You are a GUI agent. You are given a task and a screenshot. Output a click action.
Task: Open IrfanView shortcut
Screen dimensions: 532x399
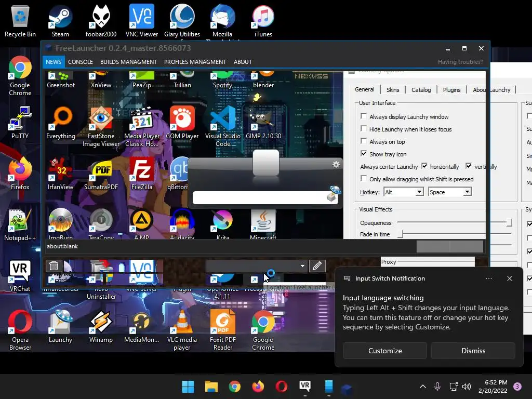[x=60, y=174]
